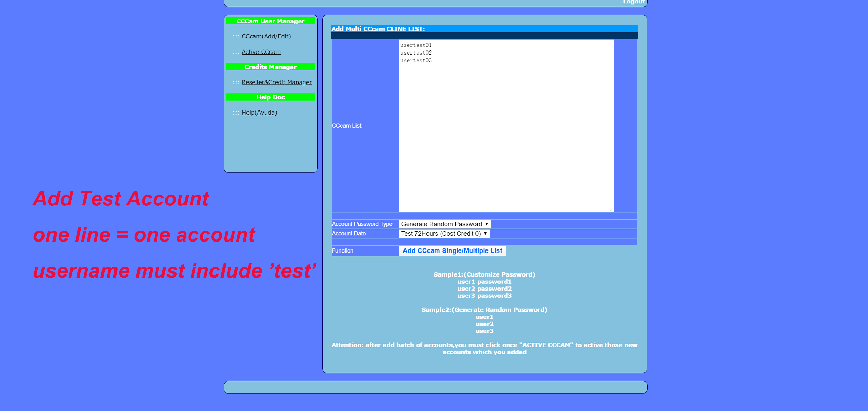868x411 pixels.
Task: Click the Attention notice text
Action: (484, 349)
